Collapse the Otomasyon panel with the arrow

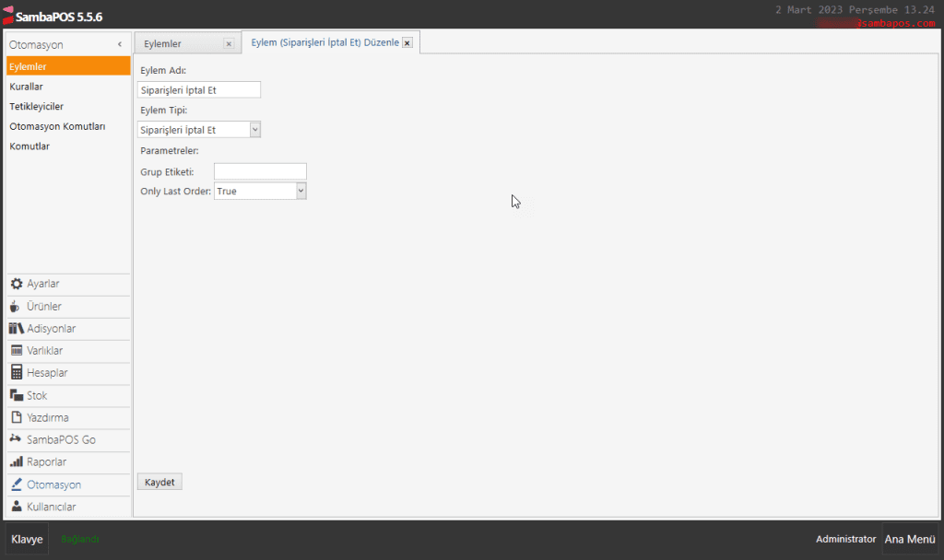point(120,45)
